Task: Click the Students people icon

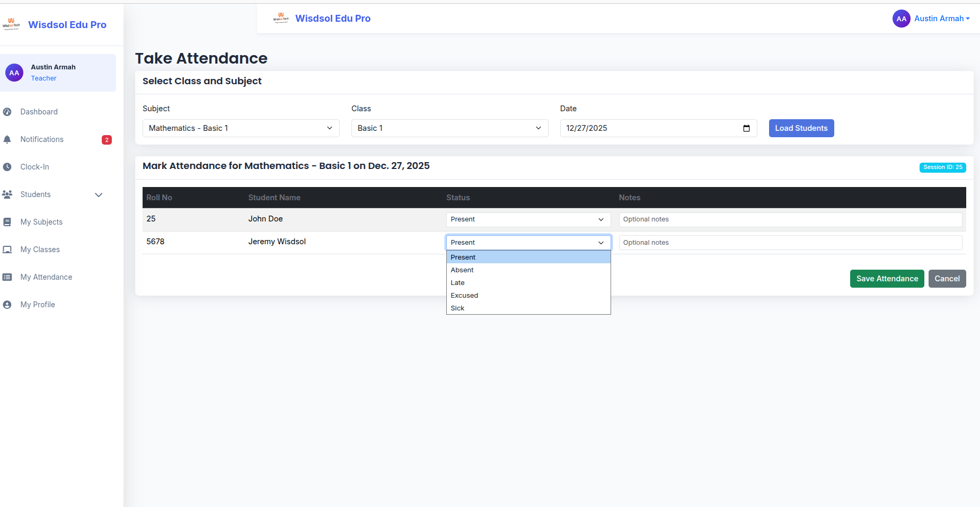Action: [7, 194]
